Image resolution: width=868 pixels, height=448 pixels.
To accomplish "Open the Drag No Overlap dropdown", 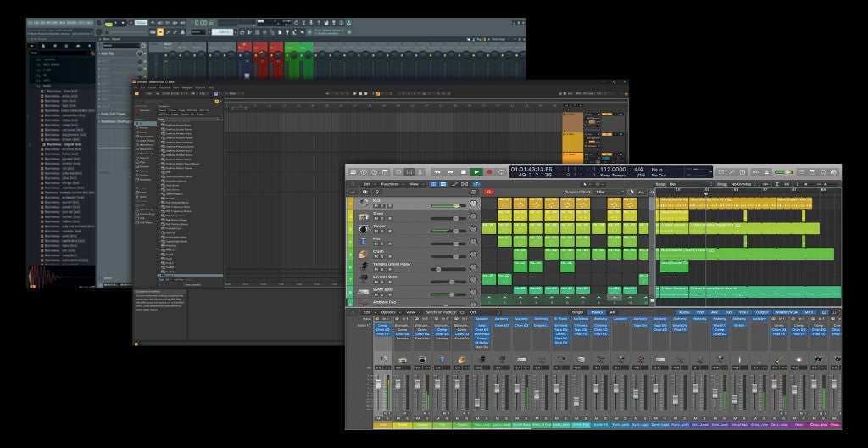I will pyautogui.click(x=743, y=184).
